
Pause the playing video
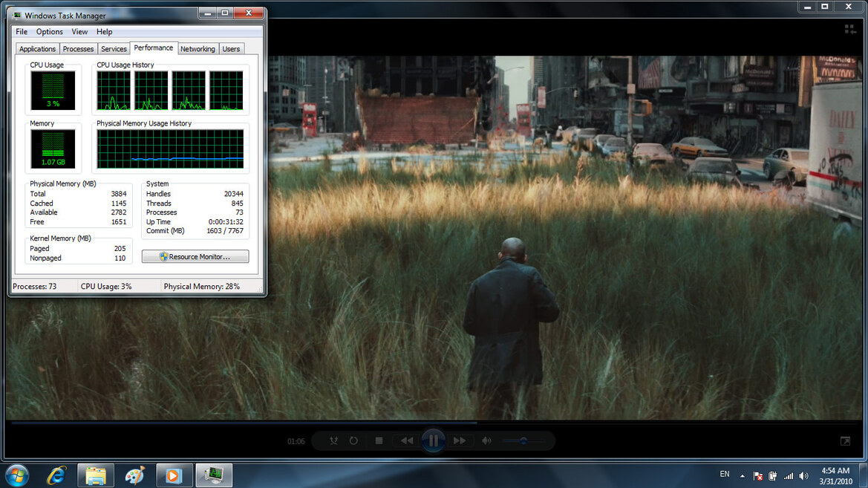pyautogui.click(x=434, y=441)
